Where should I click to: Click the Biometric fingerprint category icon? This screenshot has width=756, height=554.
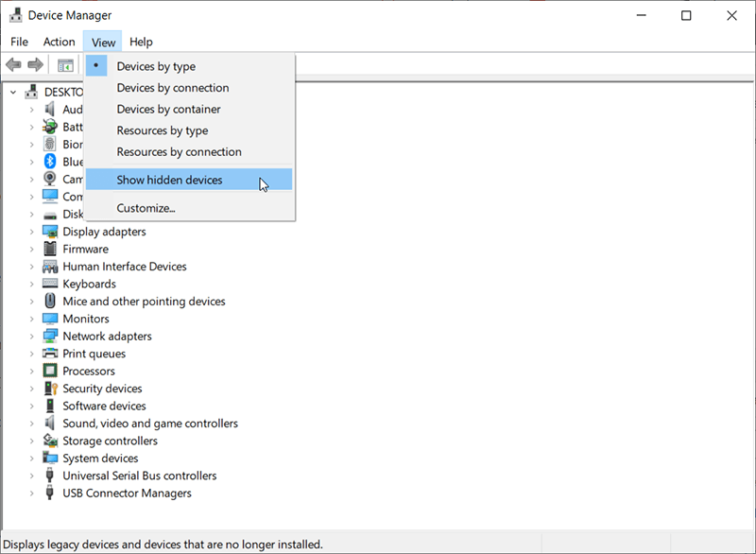[50, 144]
